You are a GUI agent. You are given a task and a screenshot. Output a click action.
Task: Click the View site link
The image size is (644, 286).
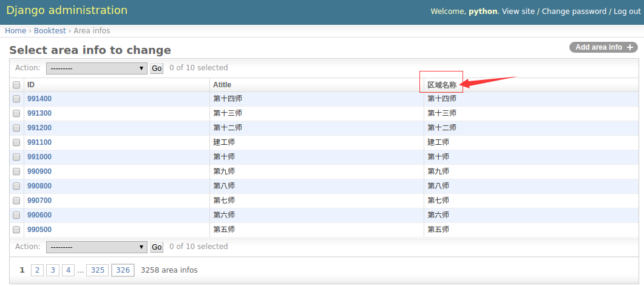518,12
